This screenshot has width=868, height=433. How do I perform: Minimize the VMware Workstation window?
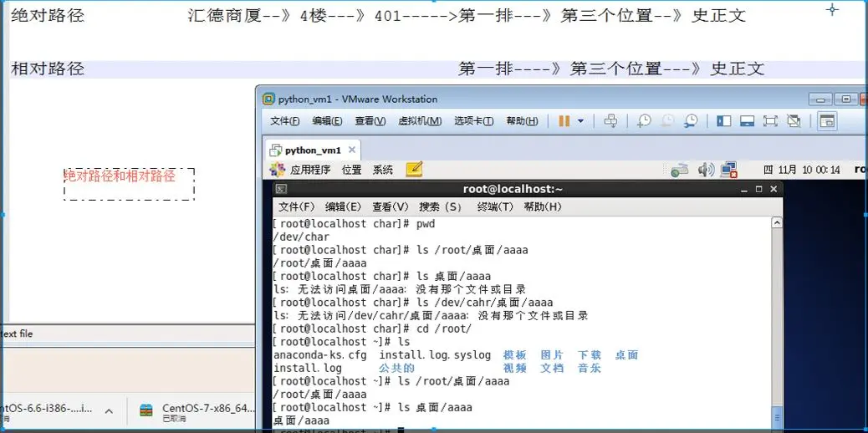tap(820, 99)
